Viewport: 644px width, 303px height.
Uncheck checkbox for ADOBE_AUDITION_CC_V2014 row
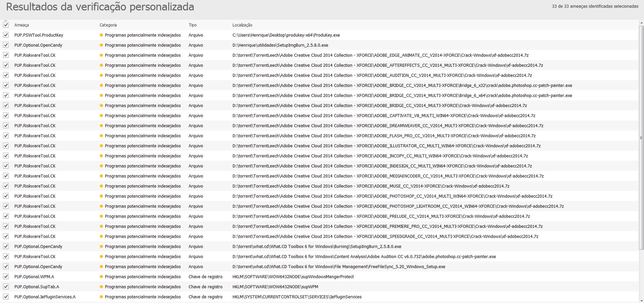point(6,75)
